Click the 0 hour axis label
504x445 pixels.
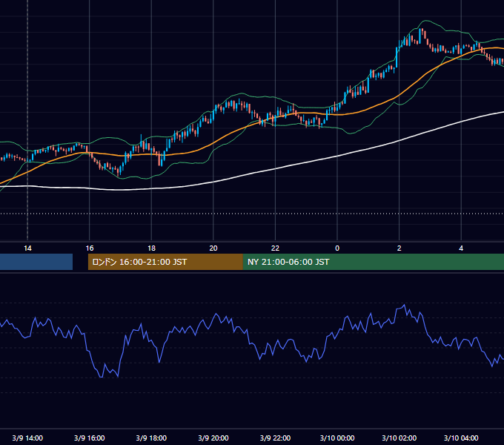coord(337,248)
